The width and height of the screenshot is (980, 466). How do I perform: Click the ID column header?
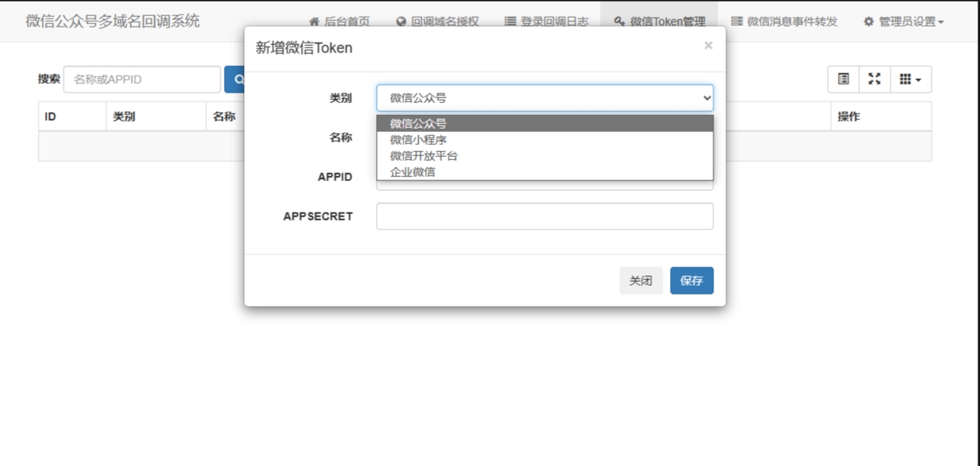72,117
